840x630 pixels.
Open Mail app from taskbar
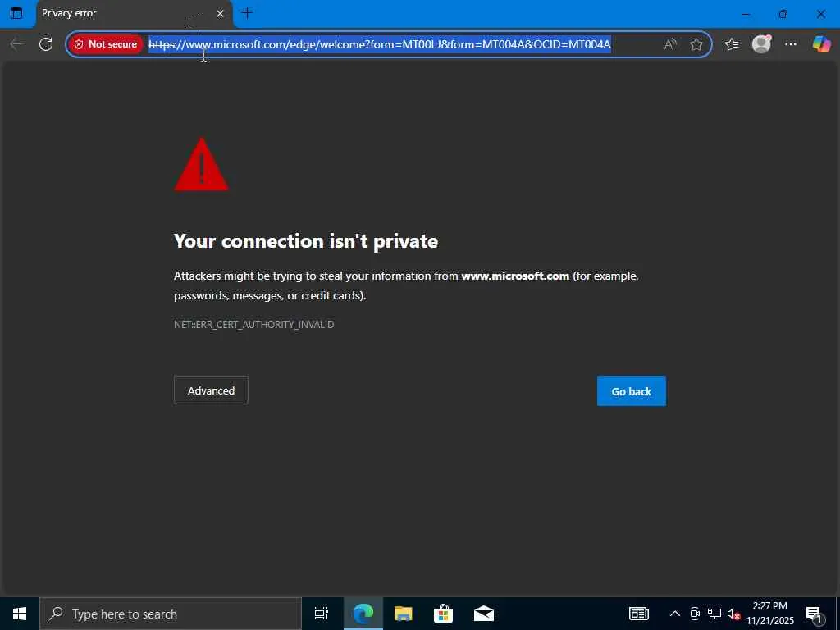point(483,614)
